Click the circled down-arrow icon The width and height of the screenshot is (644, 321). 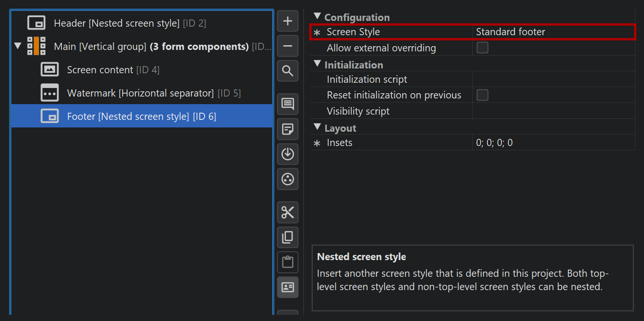(x=288, y=154)
